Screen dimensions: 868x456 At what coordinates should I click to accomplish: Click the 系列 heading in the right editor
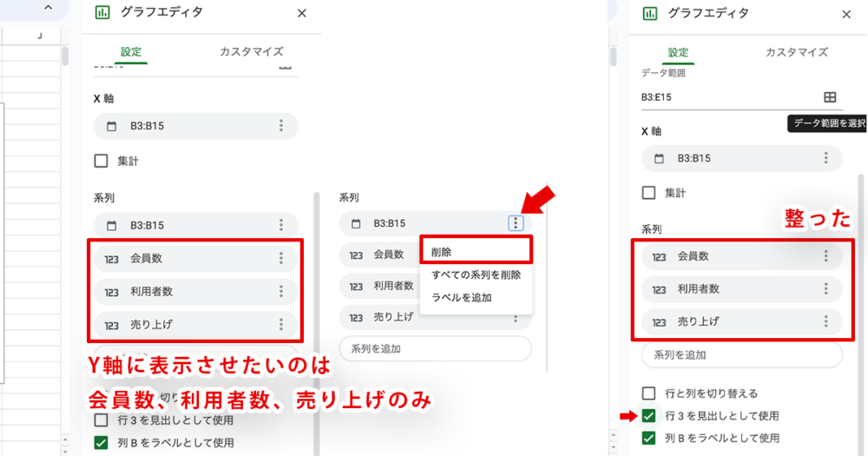point(652,229)
